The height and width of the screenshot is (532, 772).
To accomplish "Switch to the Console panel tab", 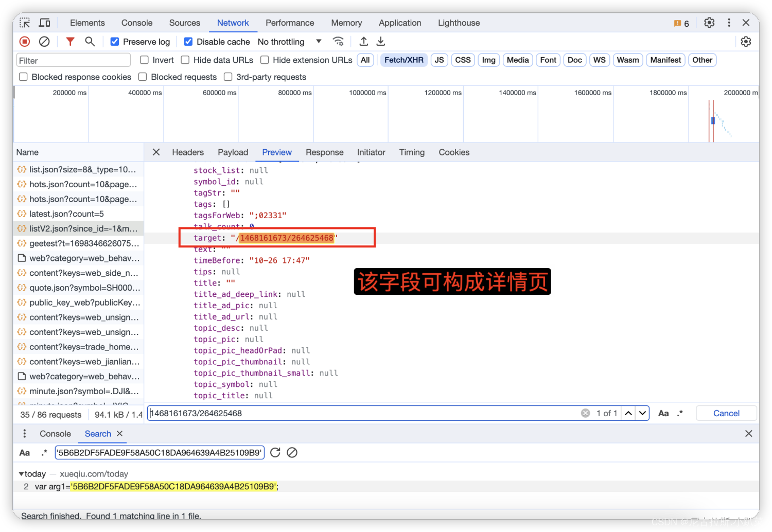I will tap(137, 23).
